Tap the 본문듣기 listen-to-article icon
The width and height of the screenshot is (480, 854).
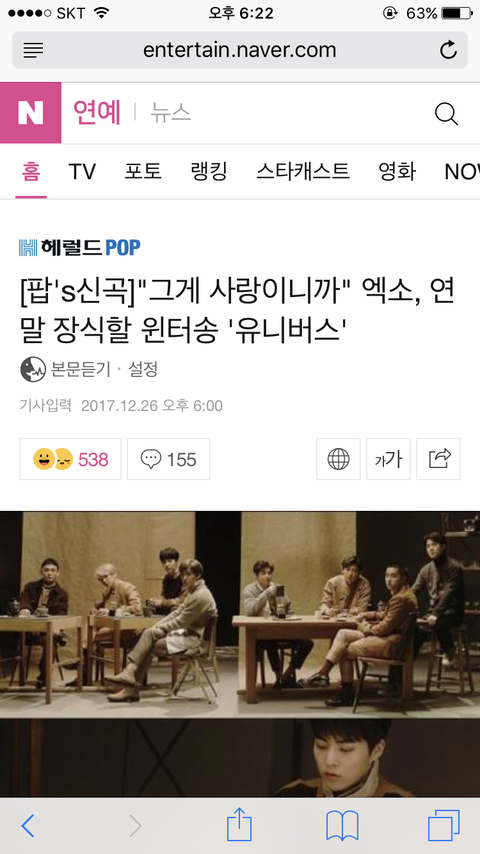tap(33, 369)
